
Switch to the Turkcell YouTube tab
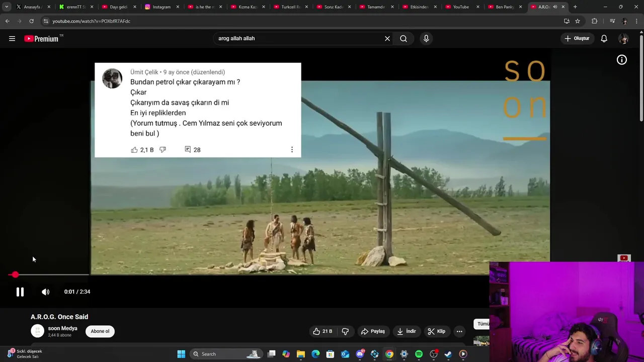point(290,7)
